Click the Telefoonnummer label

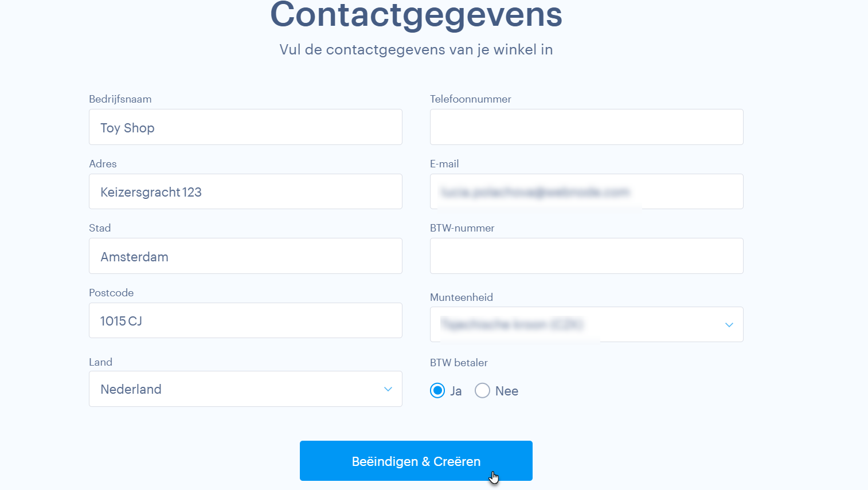coord(470,99)
